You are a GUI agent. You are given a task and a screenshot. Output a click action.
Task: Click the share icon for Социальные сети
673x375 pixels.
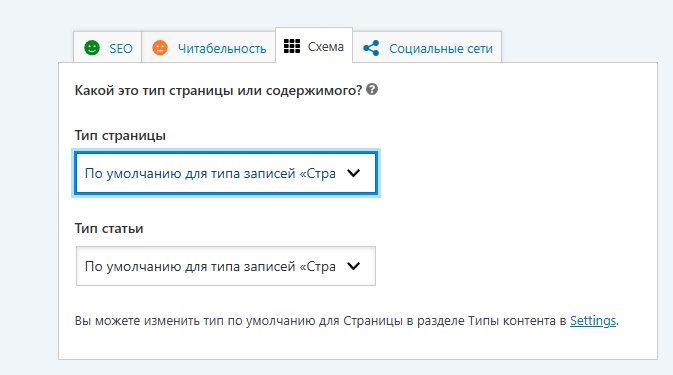371,48
